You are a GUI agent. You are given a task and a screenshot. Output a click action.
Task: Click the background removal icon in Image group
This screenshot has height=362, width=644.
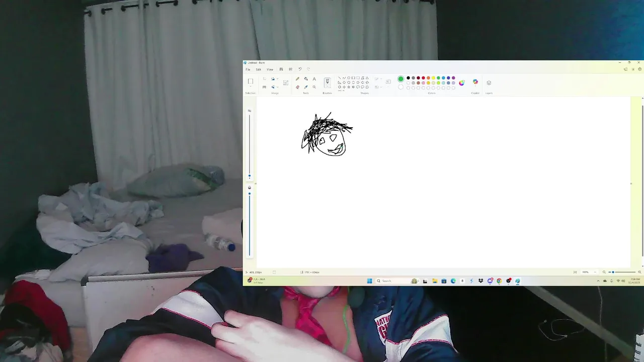tap(286, 82)
